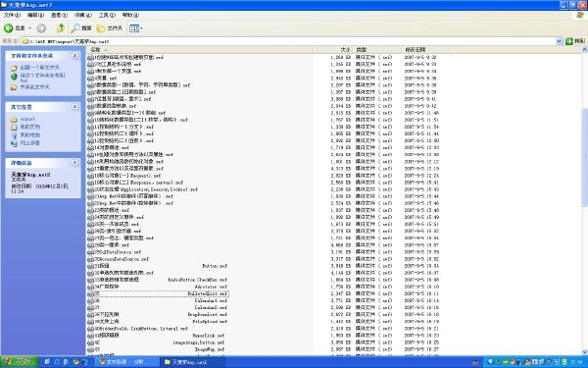This screenshot has height=368, width=588.
Task: Click the vertical scrollbar up arrow
Action: [585, 50]
